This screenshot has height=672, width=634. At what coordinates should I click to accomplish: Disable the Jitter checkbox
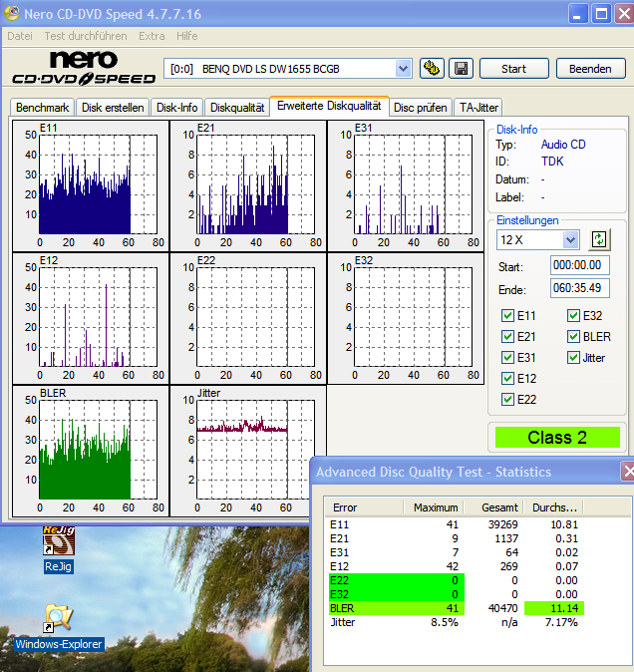click(573, 357)
